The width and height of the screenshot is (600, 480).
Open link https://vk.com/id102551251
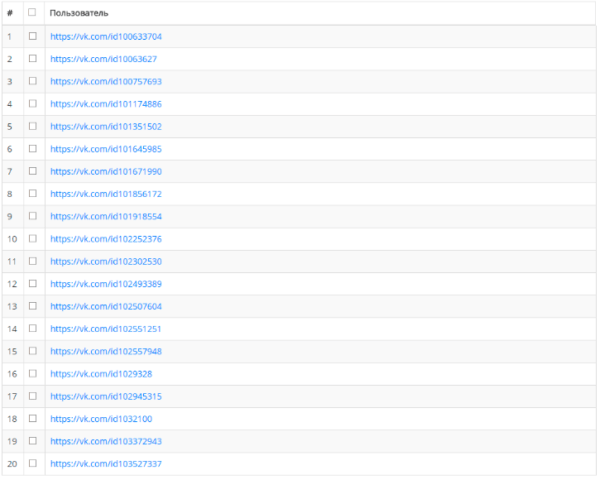click(106, 329)
